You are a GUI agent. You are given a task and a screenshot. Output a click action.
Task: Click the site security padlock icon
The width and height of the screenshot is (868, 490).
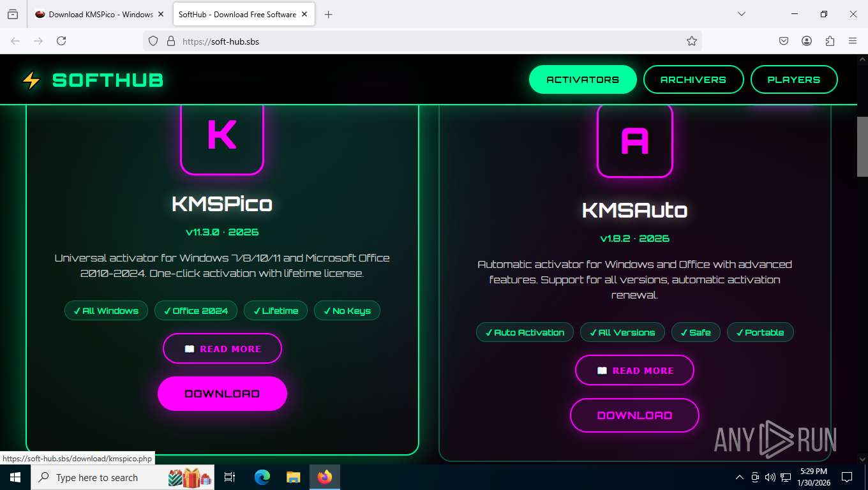point(170,41)
